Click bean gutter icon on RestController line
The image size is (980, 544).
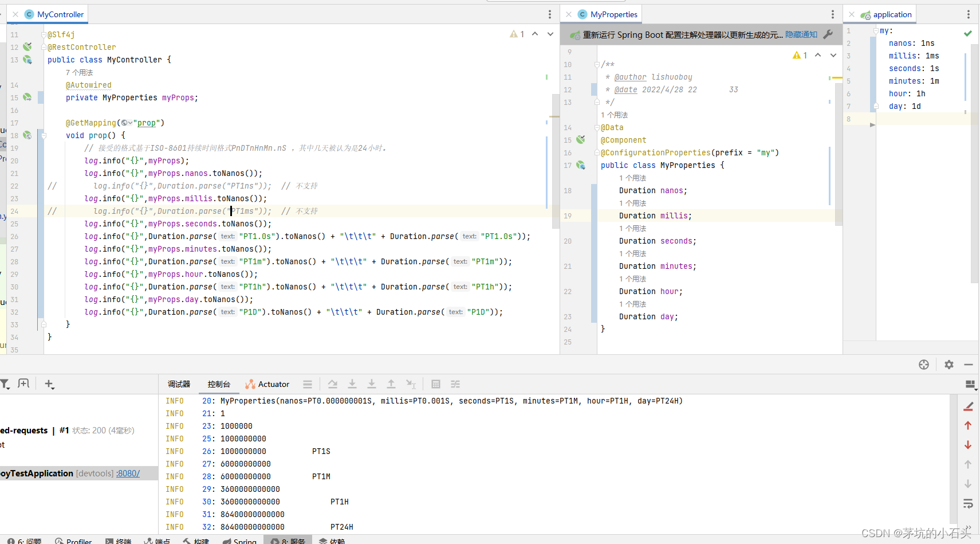click(27, 46)
